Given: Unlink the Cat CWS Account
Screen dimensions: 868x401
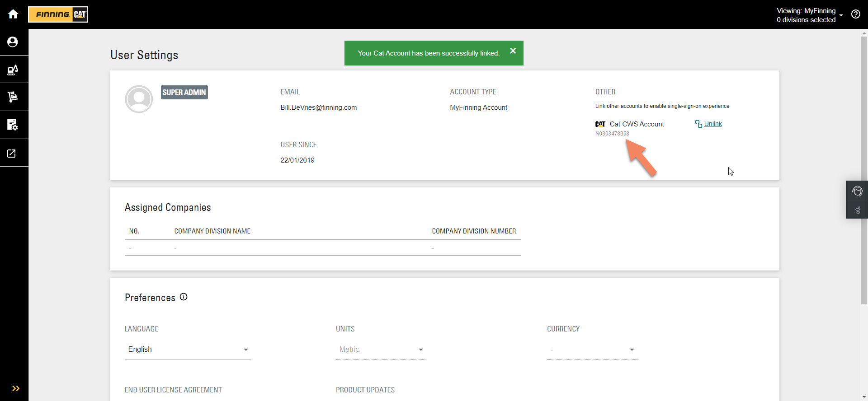Looking at the screenshot, I should tap(712, 124).
